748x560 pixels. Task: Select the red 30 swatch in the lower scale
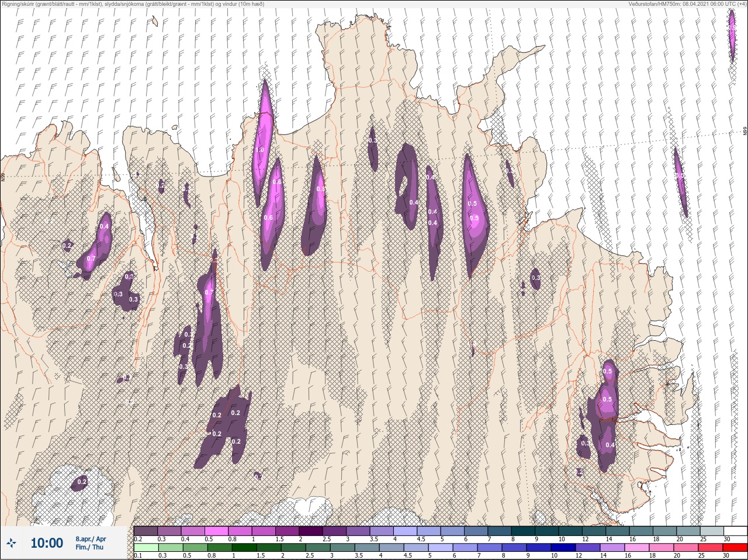[735, 548]
